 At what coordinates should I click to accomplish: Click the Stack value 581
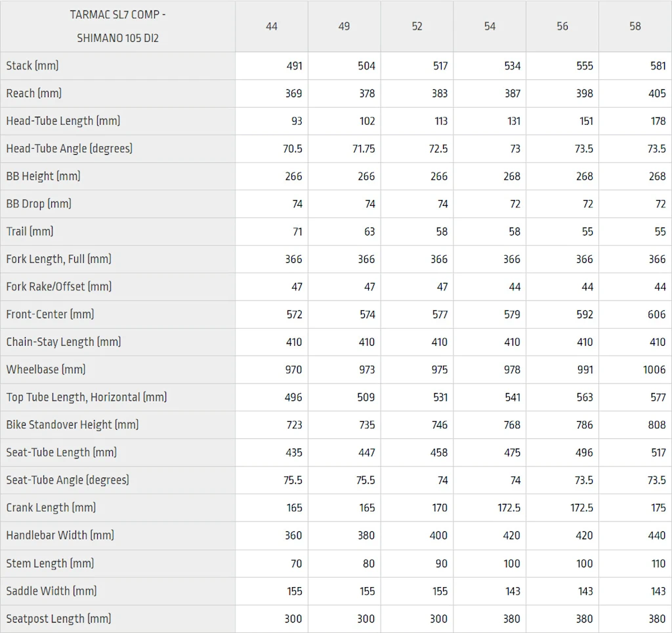[657, 66]
